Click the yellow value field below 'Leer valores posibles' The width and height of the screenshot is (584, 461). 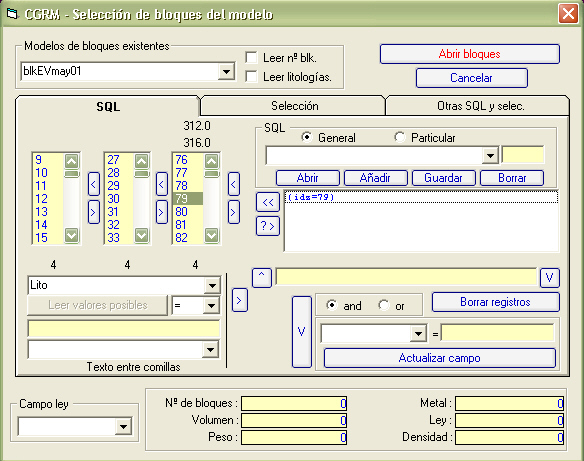(x=124, y=328)
